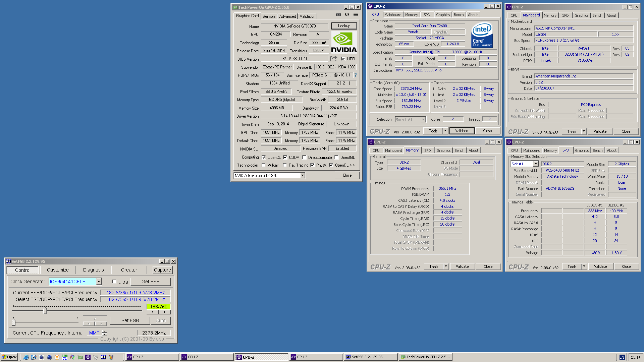The width and height of the screenshot is (644, 362).
Task: Launch the airplane quick launch icon
Action: coord(96,357)
